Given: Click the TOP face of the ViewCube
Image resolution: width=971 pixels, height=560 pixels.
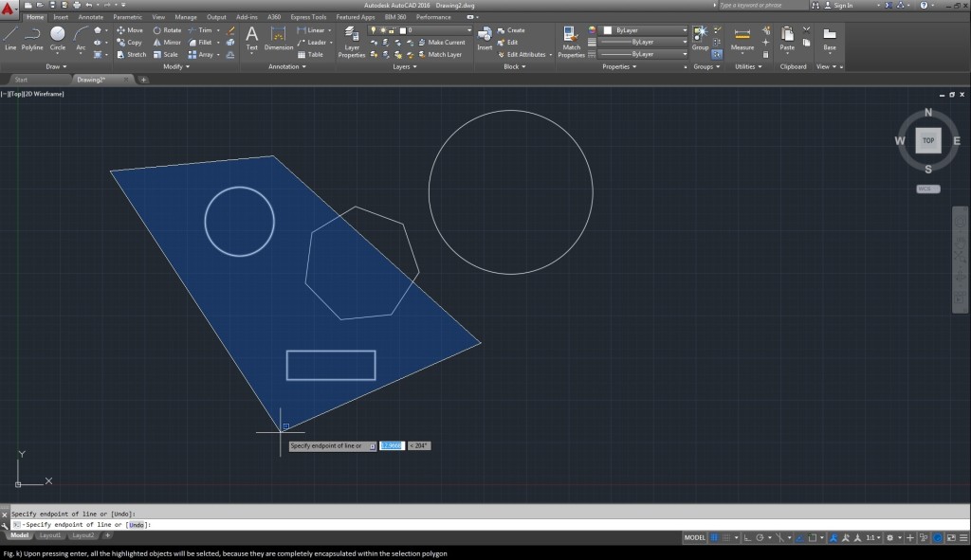Looking at the screenshot, I should tap(928, 140).
